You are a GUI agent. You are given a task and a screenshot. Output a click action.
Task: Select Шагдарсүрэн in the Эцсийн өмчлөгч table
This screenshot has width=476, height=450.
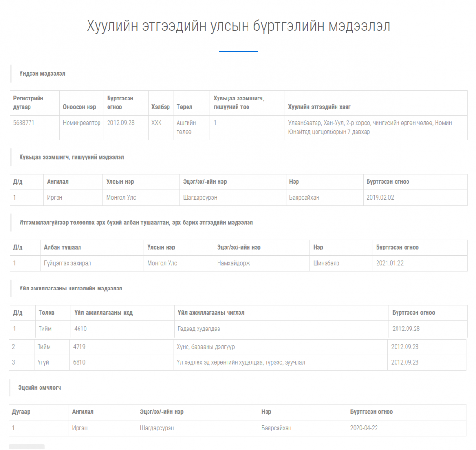(157, 428)
